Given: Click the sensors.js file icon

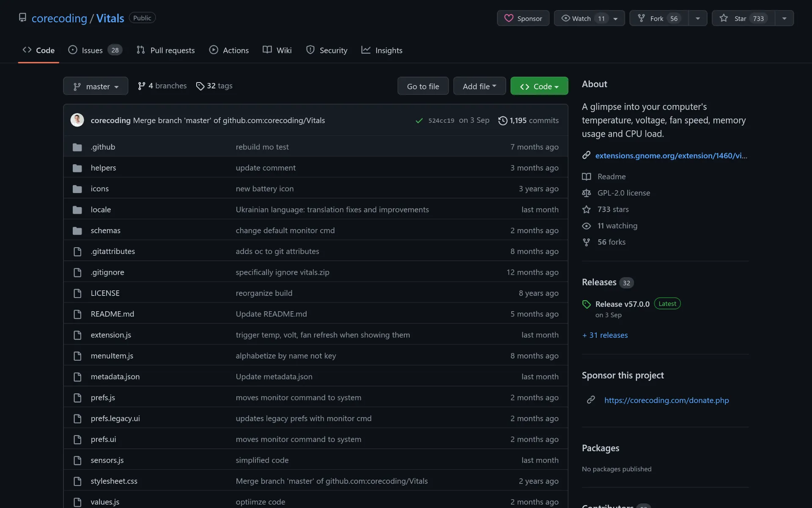Looking at the screenshot, I should (77, 460).
